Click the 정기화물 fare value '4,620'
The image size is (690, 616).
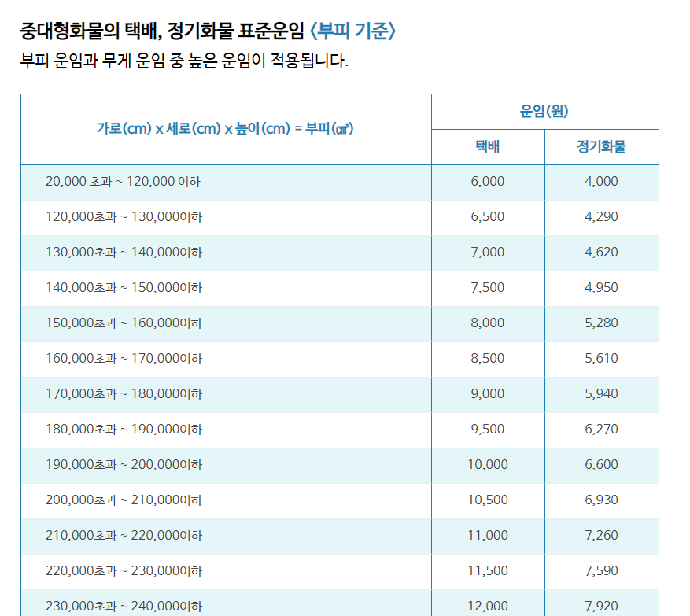[601, 252]
